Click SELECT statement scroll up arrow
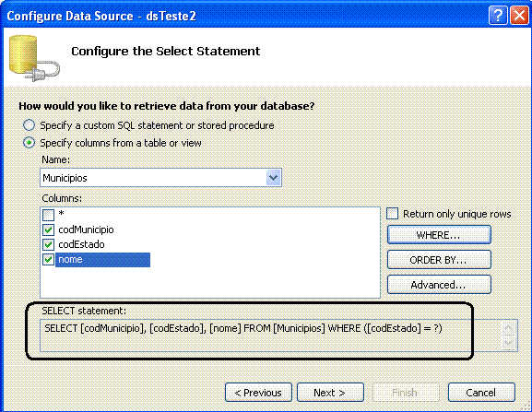Viewport: 532px width, 412px height. 509,327
